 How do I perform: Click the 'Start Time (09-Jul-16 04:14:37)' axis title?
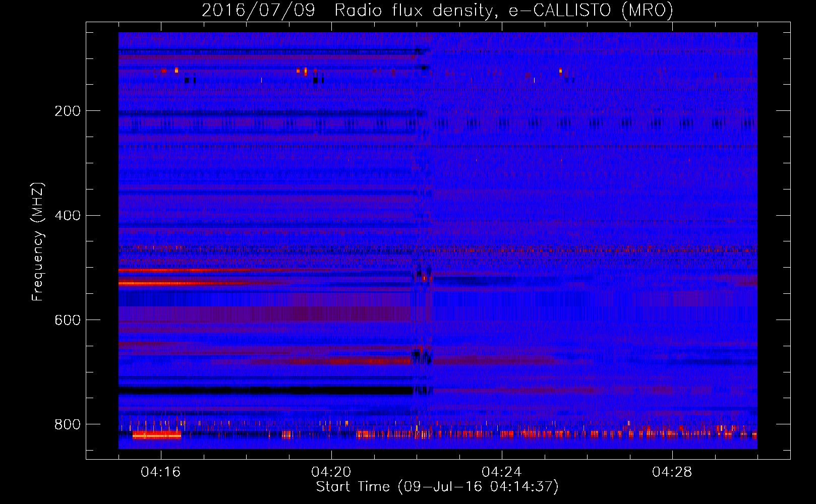(438, 487)
